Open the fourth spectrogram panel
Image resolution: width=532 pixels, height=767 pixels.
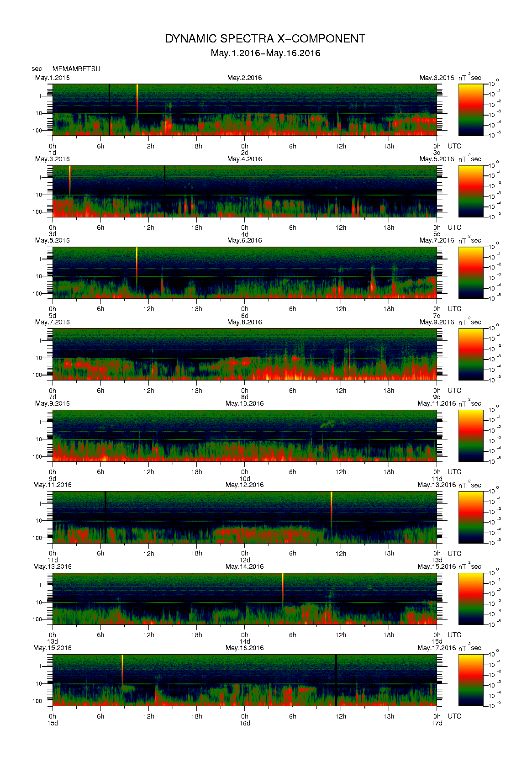coord(244,354)
